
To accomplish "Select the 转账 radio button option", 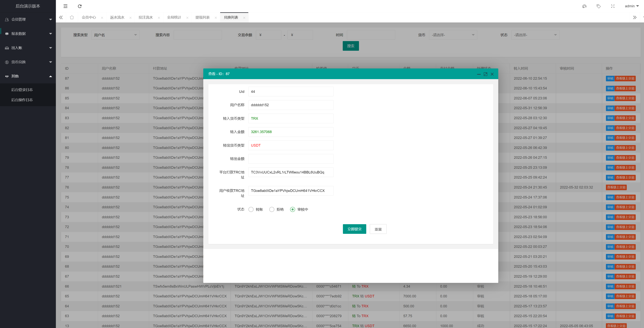I will point(250,209).
